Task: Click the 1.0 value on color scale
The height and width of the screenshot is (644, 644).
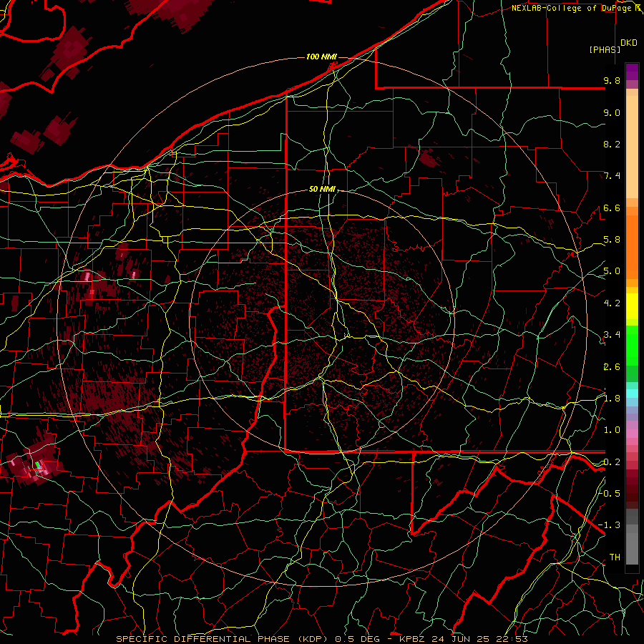Action: click(x=612, y=430)
